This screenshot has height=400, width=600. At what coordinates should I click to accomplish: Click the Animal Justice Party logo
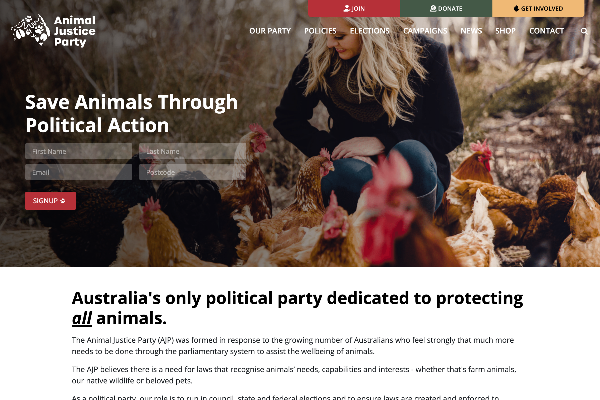pos(54,31)
